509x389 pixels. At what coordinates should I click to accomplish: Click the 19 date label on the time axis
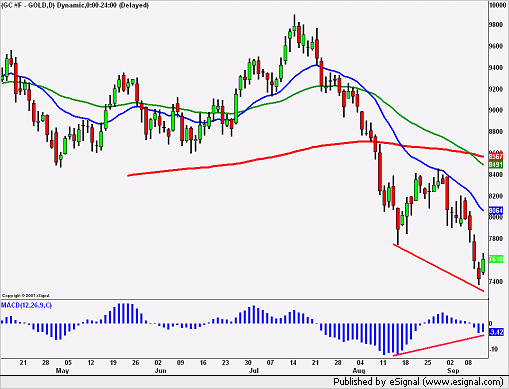(113, 363)
